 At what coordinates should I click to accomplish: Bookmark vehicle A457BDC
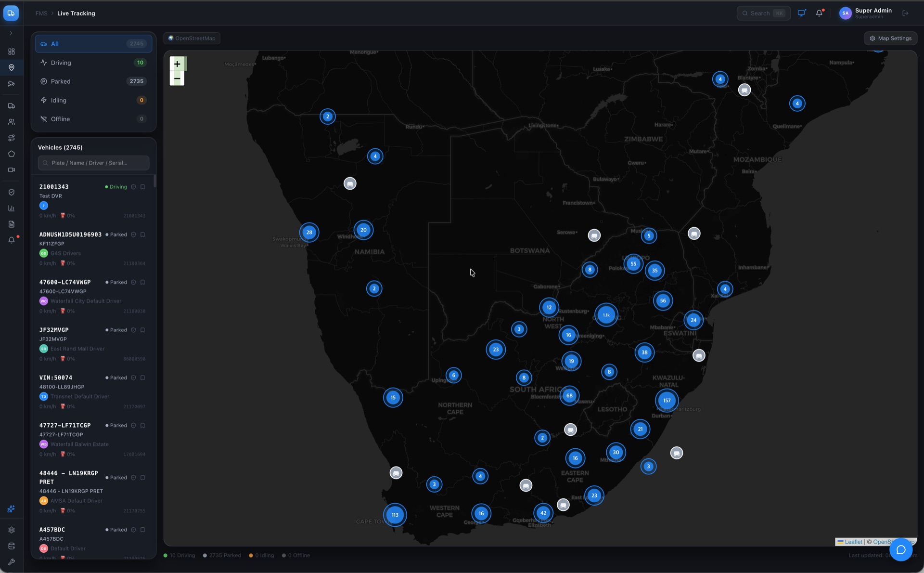pyautogui.click(x=142, y=530)
